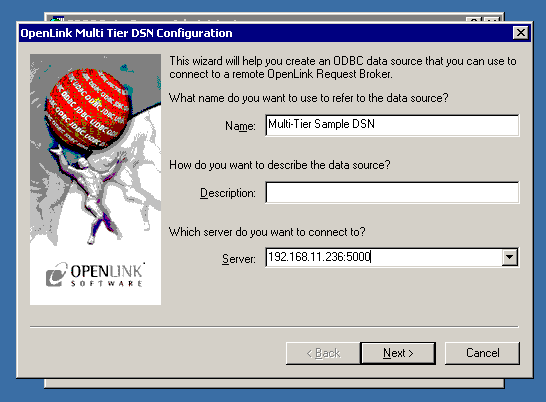Click the wizard introduction text about ODBC data source
Viewport: 546px width, 402px height.
343,67
